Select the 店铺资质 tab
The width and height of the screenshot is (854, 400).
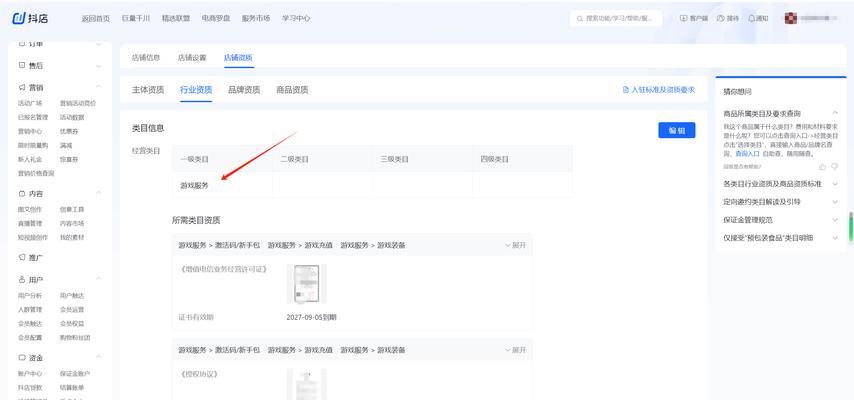coord(238,58)
